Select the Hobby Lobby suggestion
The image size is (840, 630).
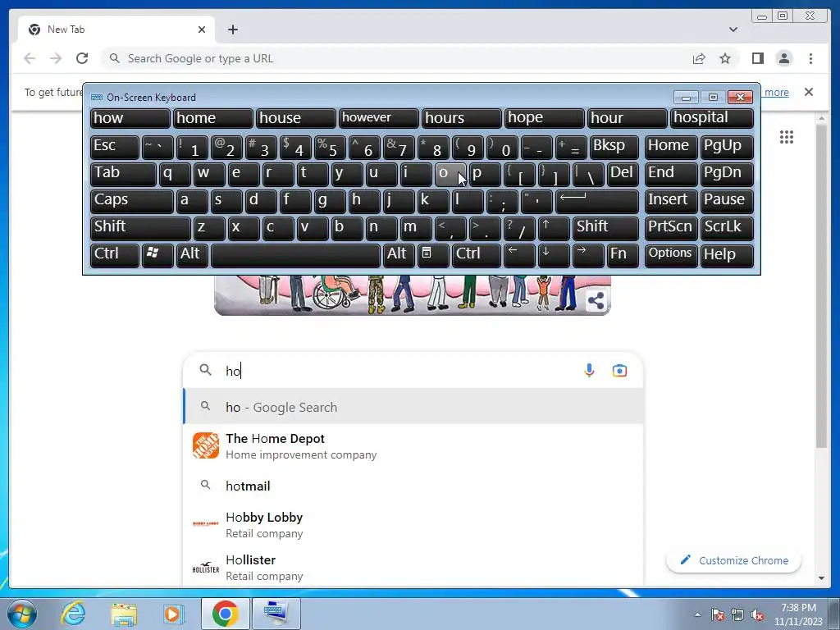pos(413,525)
